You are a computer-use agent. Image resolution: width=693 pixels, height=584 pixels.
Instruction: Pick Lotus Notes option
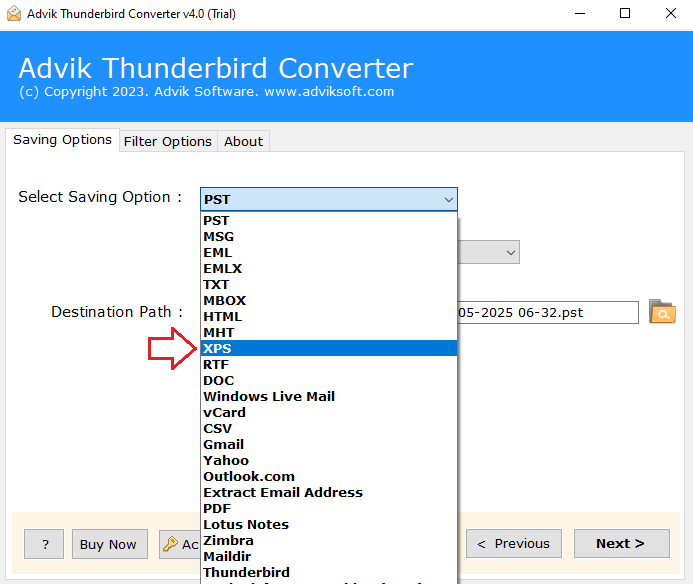tap(328, 524)
